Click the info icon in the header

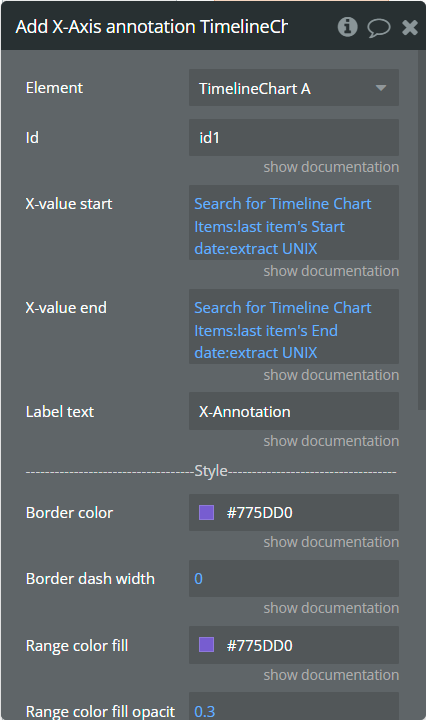point(348,27)
